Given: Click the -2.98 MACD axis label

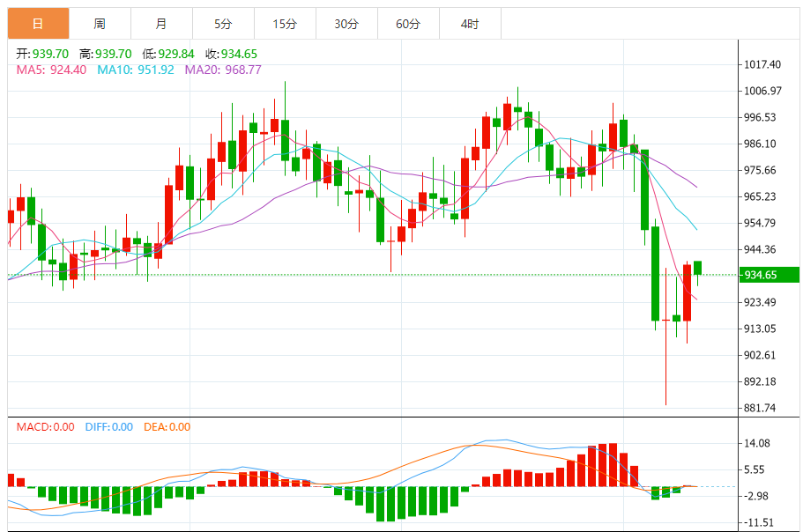Looking at the screenshot, I should click(x=755, y=496).
